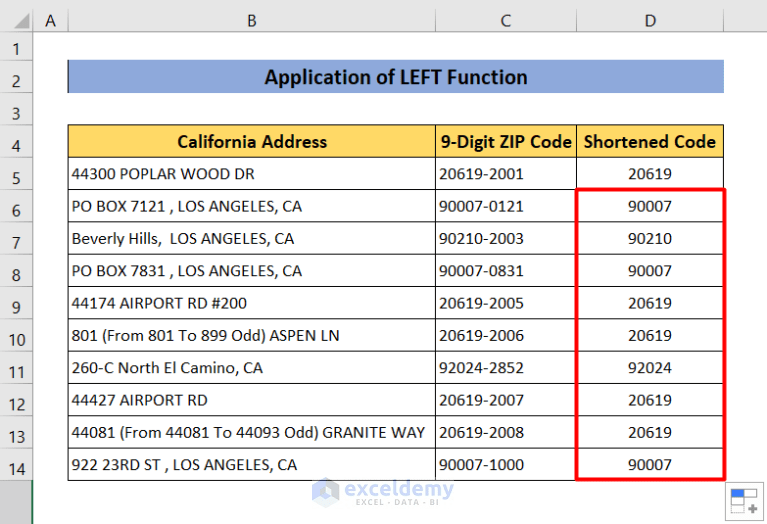This screenshot has height=524, width=767.
Task: Click ZIP code 90007-1000
Action: point(506,464)
